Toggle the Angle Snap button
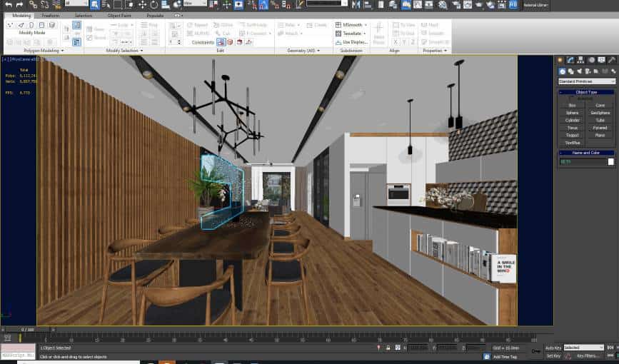This screenshot has height=364, width=619. (263, 5)
